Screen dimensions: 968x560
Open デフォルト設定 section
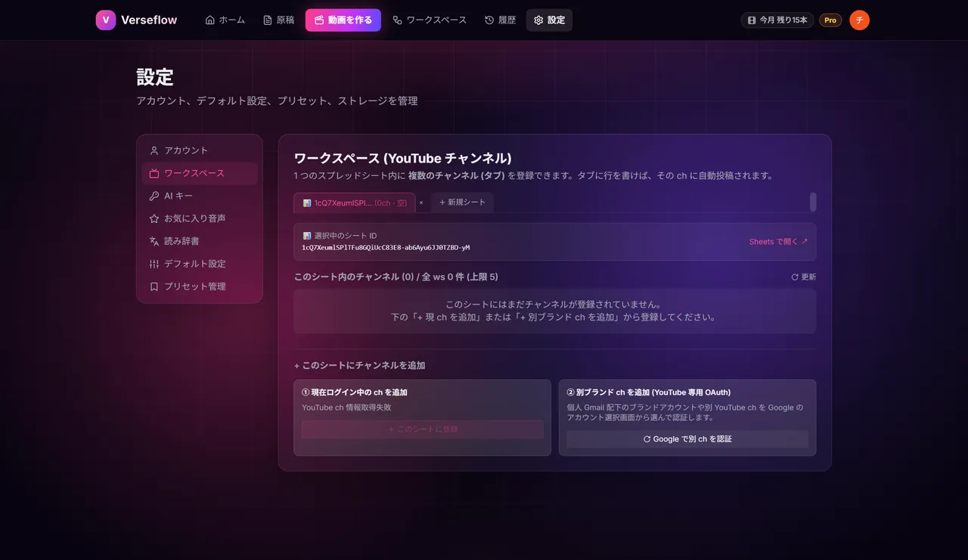click(200, 264)
